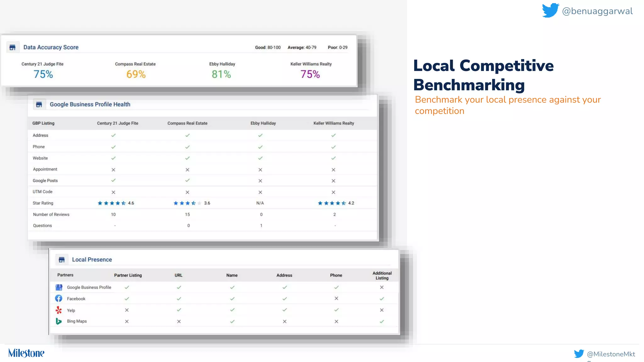Screen dimensions: 644x362
Task: Click the Twitter bird icon beside @benuaggarwal
Action: 550,11
